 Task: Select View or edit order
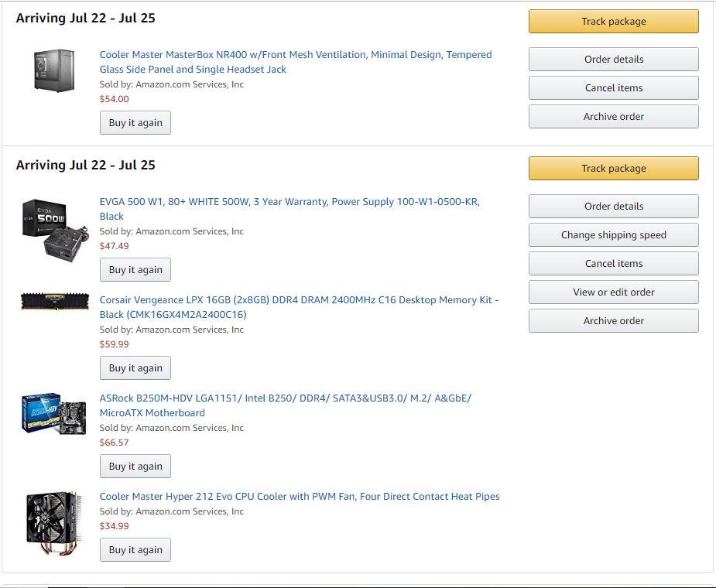(613, 292)
